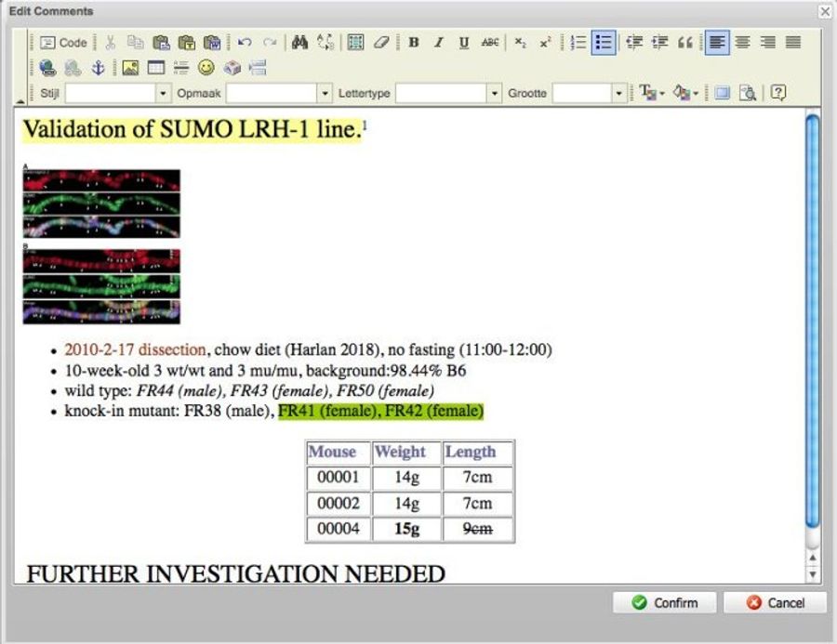
Task: Toggle italic formatting
Action: pyautogui.click(x=439, y=42)
